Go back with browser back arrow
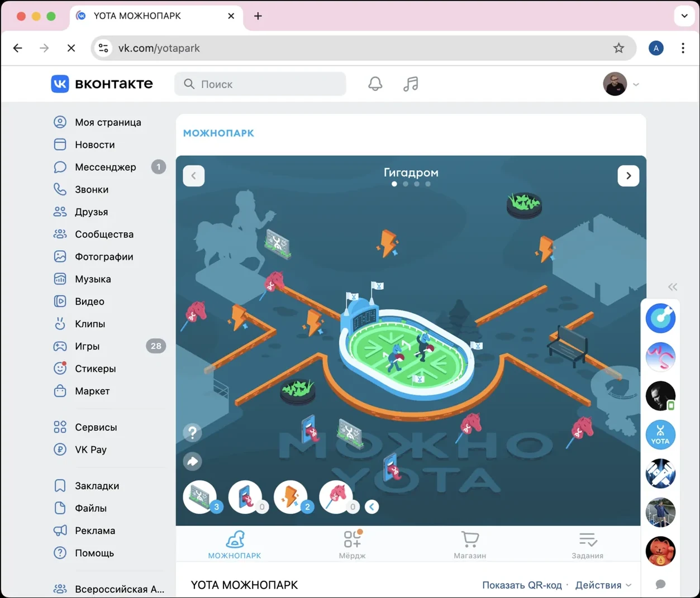The height and width of the screenshot is (598, 700). click(x=18, y=48)
